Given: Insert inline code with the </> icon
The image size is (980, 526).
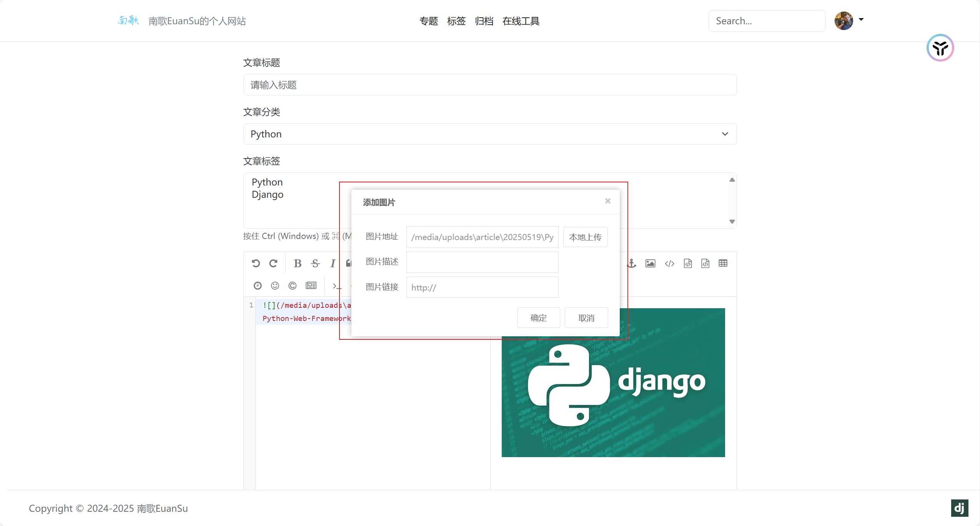Looking at the screenshot, I should (x=669, y=263).
